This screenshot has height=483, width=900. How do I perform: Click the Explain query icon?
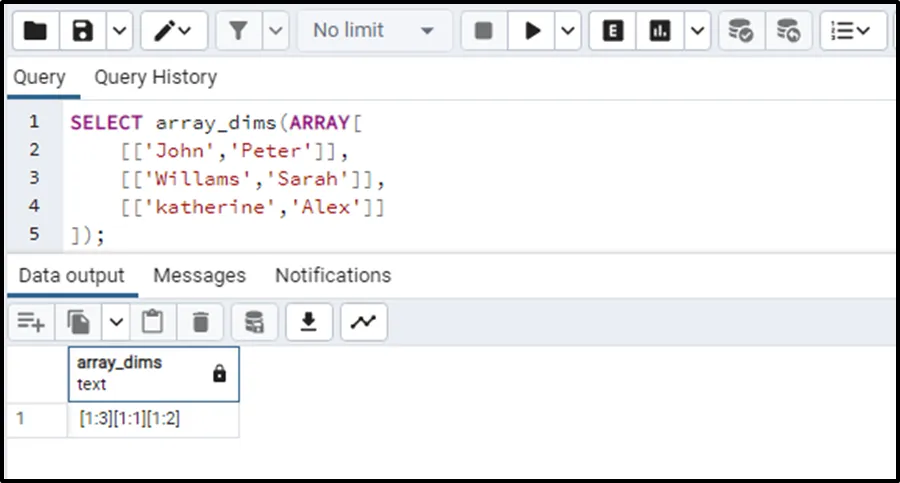coord(613,31)
